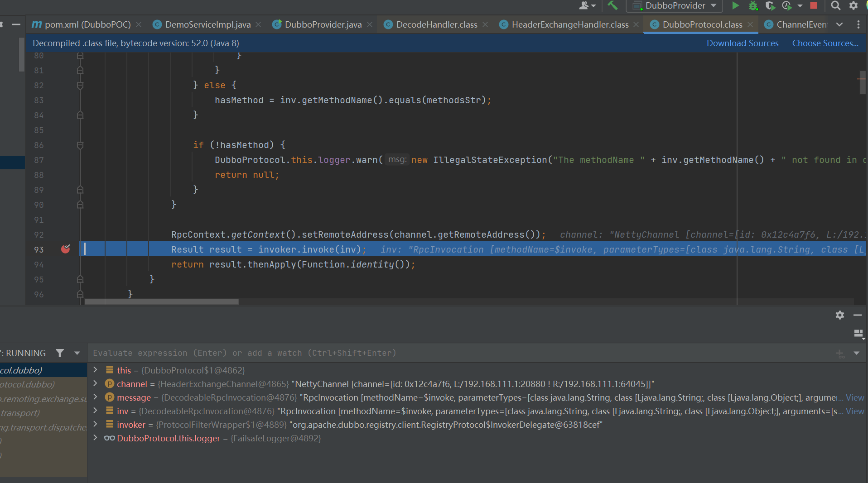Expand the 'channel' variable node
Screen dimensions: 868x483
[95, 383]
